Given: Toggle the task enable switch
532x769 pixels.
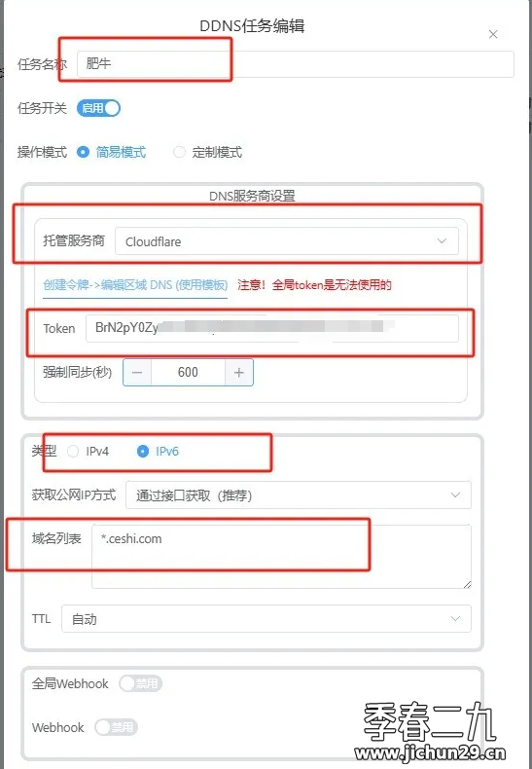Looking at the screenshot, I should [x=98, y=108].
